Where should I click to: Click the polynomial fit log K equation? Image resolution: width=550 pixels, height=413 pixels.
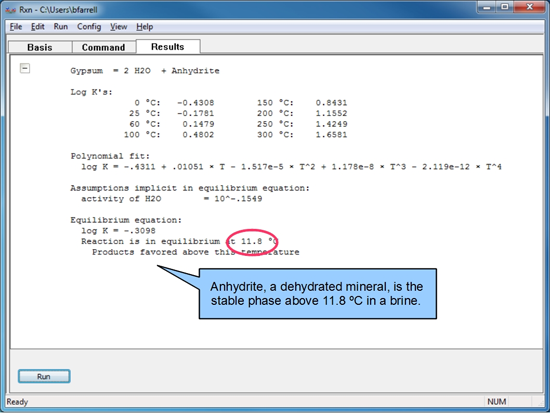291,167
